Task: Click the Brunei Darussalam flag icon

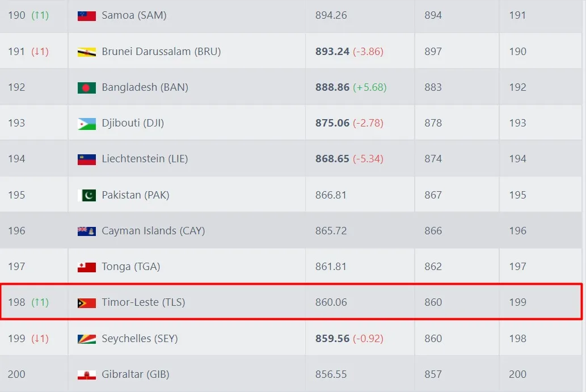Action: [86, 52]
